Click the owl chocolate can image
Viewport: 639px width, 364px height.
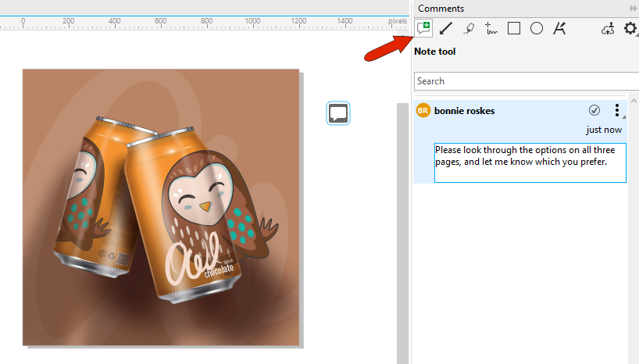coord(161,208)
